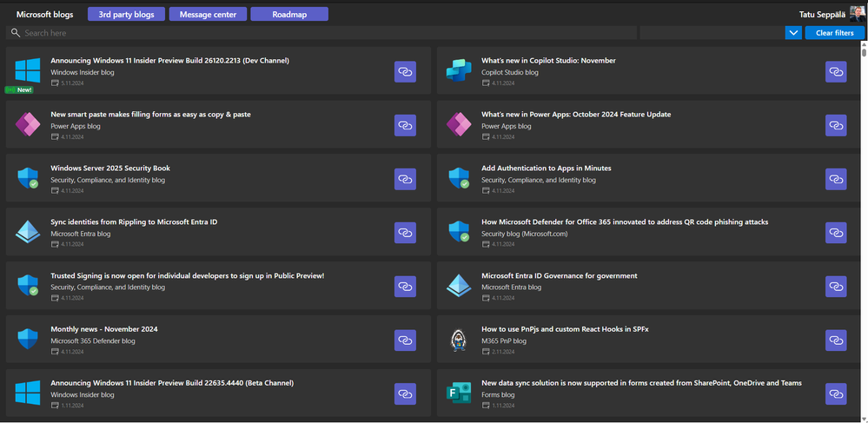Click Forms blog source label
This screenshot has height=423, width=868.
click(x=498, y=394)
